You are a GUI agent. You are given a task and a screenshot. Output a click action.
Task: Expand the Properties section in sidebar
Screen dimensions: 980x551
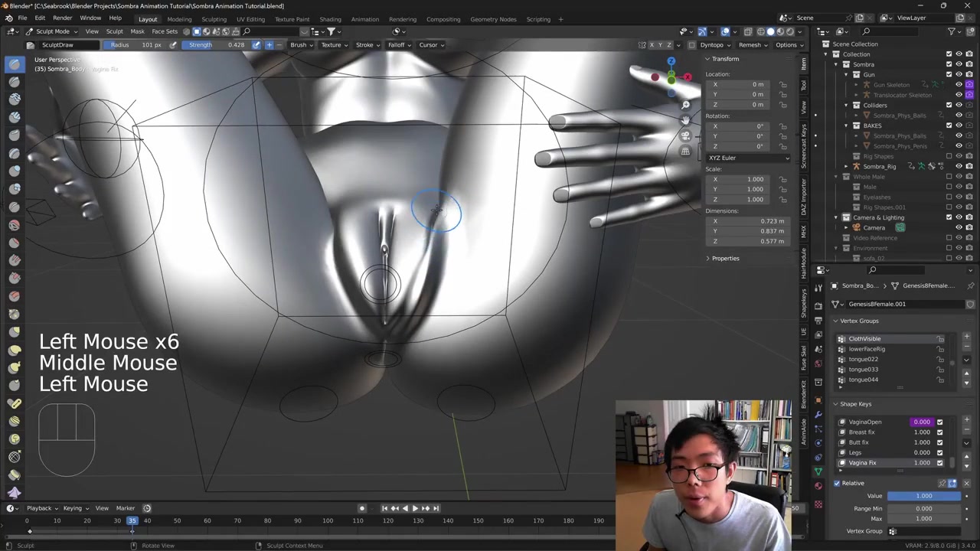[724, 258]
